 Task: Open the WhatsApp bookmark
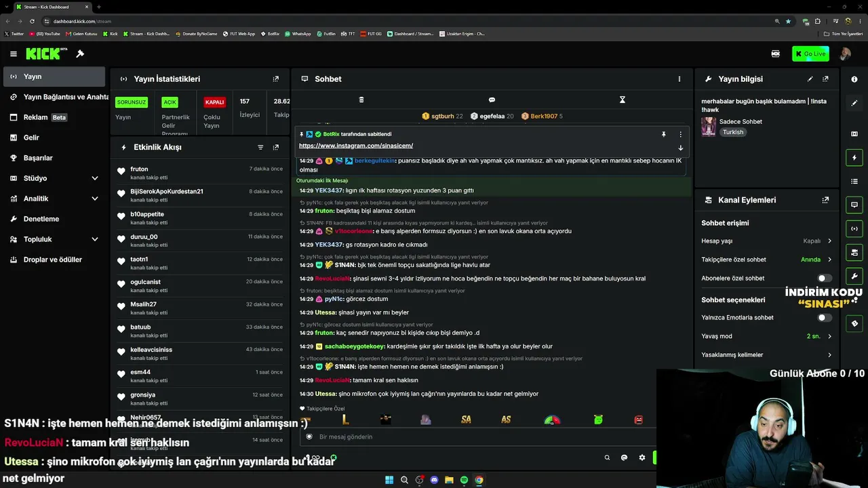pos(298,33)
